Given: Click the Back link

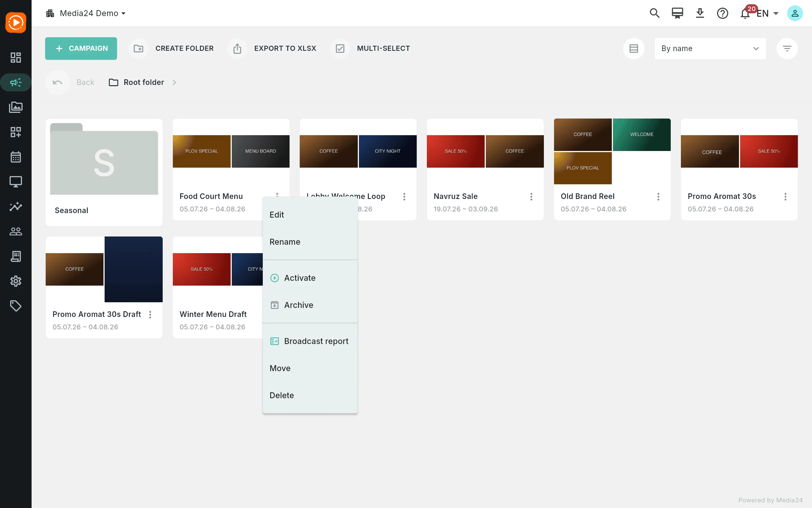Looking at the screenshot, I should [x=85, y=82].
